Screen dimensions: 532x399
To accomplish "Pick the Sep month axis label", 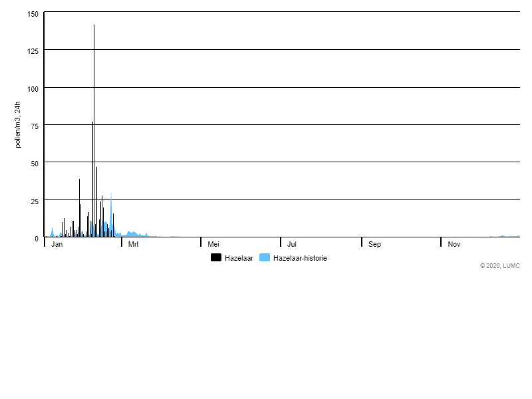I will click(374, 245).
